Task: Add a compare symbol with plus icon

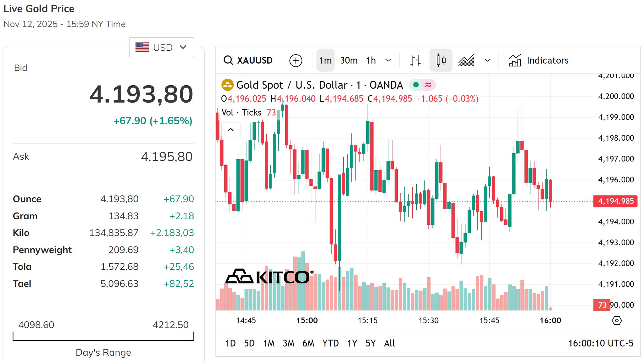Action: (296, 60)
